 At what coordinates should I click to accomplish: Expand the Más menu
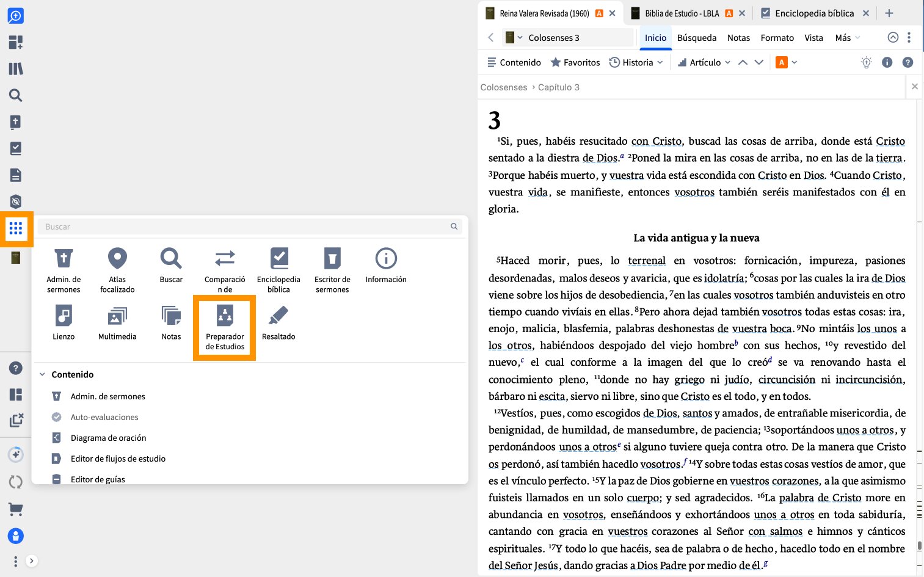[848, 38]
